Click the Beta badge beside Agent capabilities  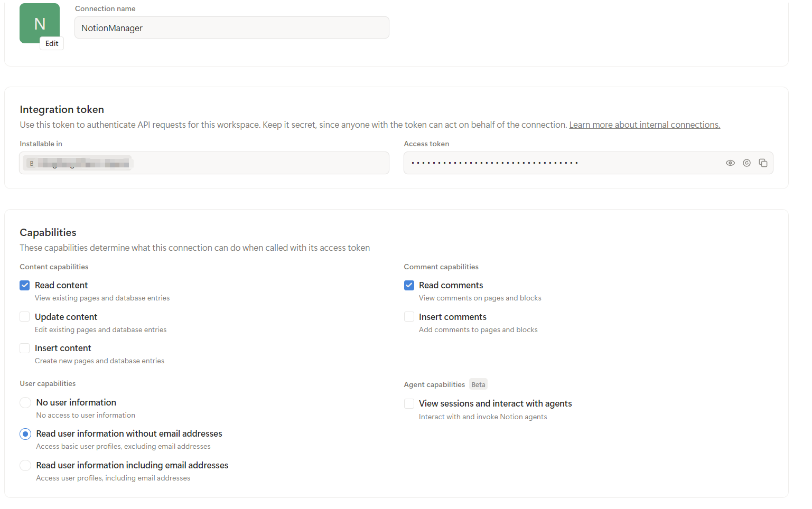tap(478, 384)
